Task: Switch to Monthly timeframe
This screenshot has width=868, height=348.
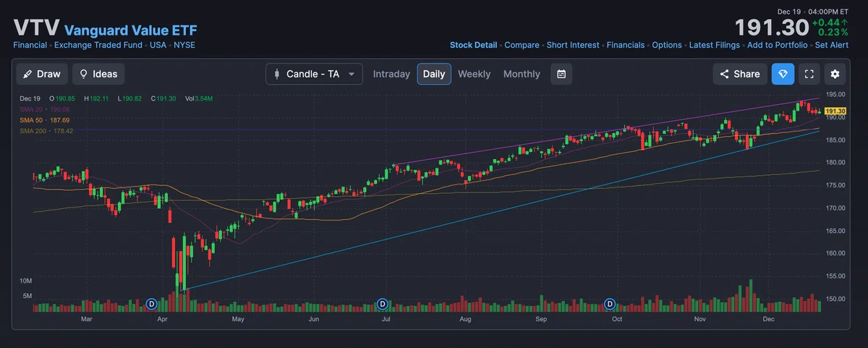Action: (x=522, y=74)
